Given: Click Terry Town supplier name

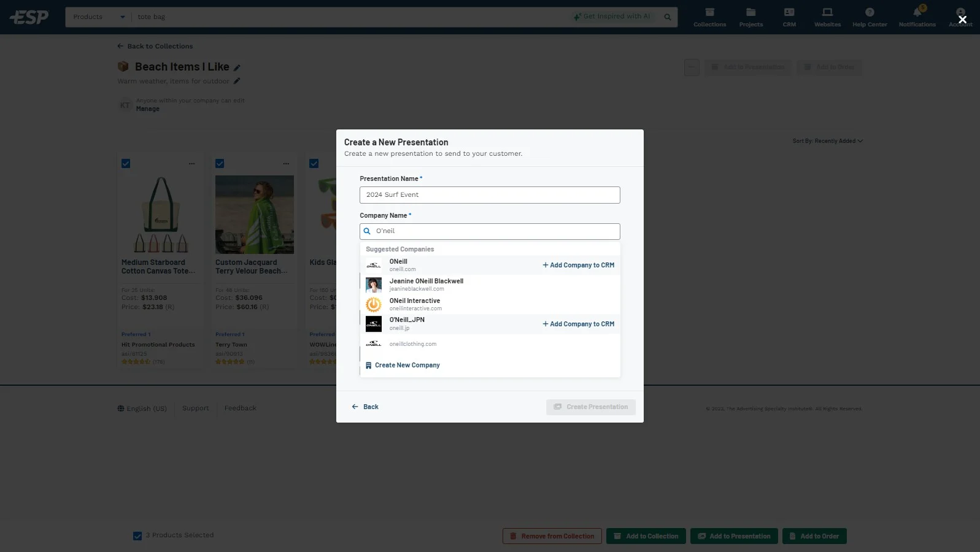Looking at the screenshot, I should click(231, 345).
